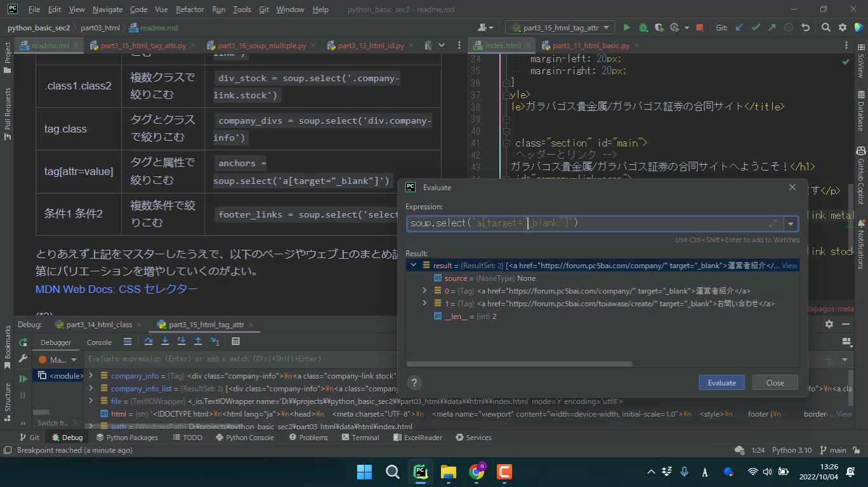Open the part3_15_html_tag_attr run configuration dropdown

[x=558, y=28]
